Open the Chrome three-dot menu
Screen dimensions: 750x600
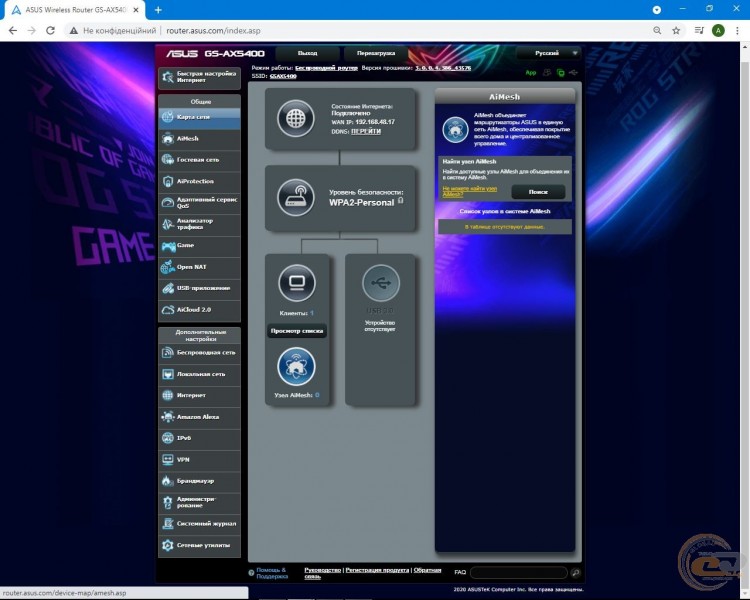coord(737,31)
